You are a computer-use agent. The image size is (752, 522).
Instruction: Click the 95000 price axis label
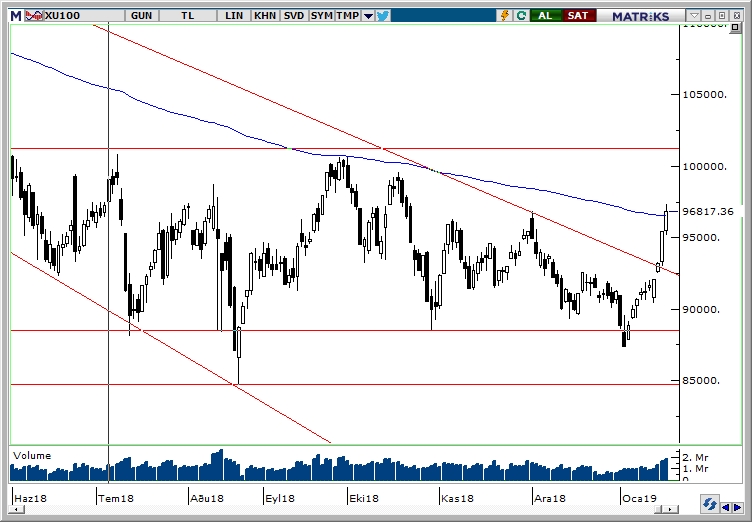(702, 237)
